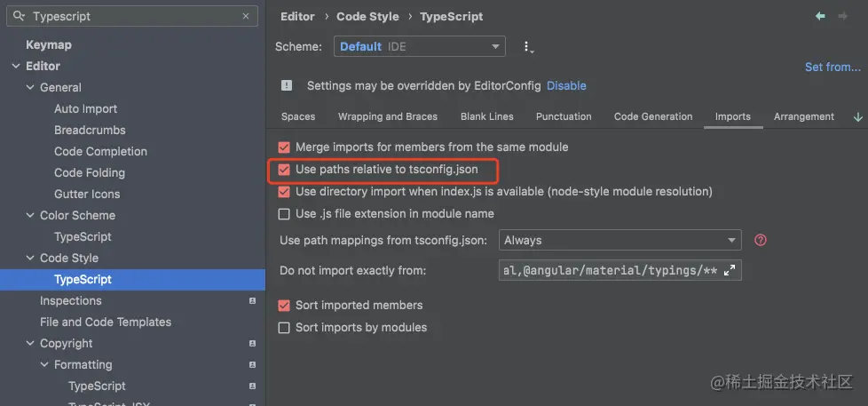Screen dimensions: 868x406
Task: Show more tabs with the arrow icon
Action: point(857,116)
